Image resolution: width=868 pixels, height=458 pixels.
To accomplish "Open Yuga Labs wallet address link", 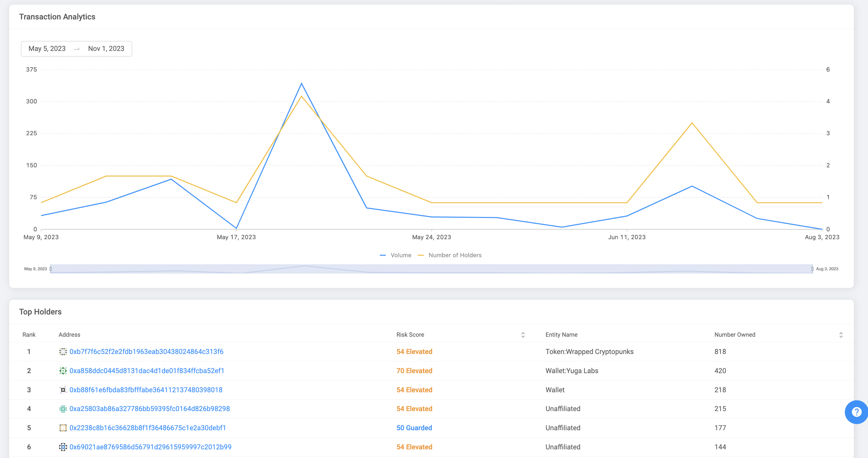I will [x=147, y=371].
